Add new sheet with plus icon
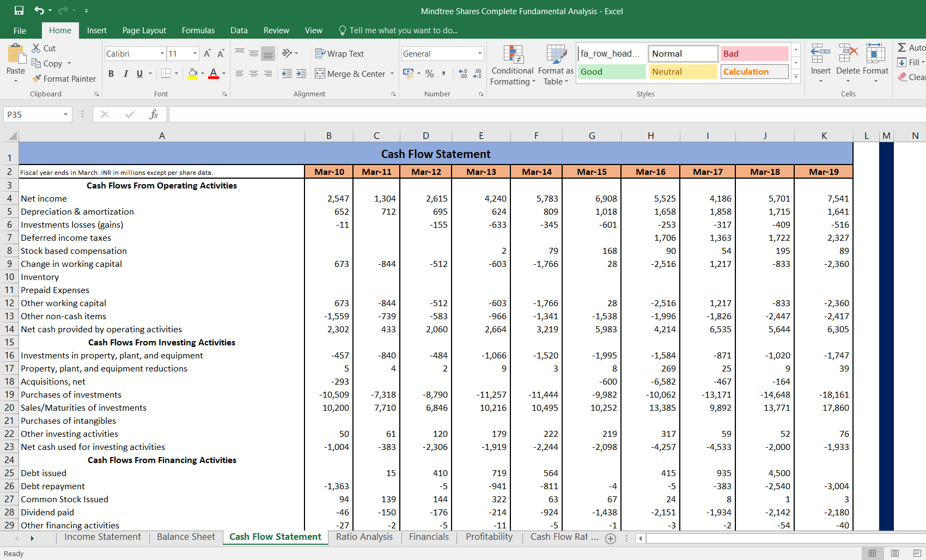Viewport: 926px width, 560px height. 611,538
